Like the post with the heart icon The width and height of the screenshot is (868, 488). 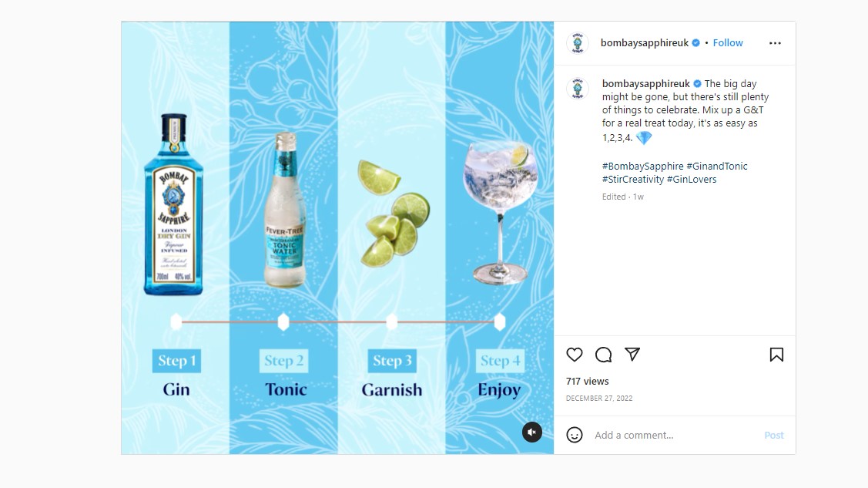click(574, 355)
